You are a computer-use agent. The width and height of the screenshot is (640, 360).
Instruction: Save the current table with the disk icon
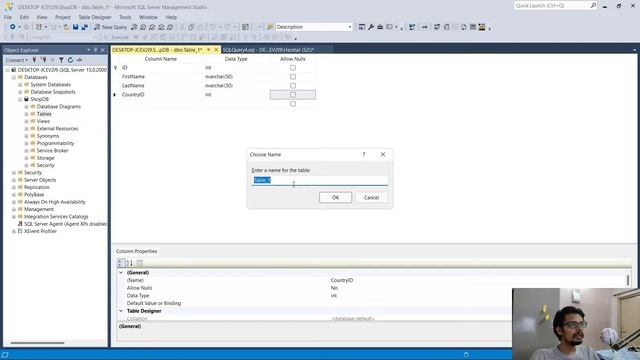coord(76,27)
